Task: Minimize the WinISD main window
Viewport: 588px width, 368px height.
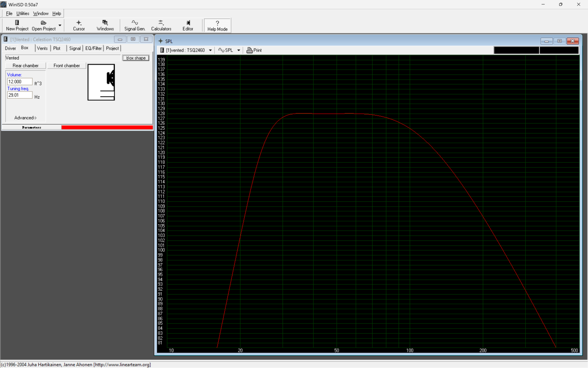Action: pos(543,4)
